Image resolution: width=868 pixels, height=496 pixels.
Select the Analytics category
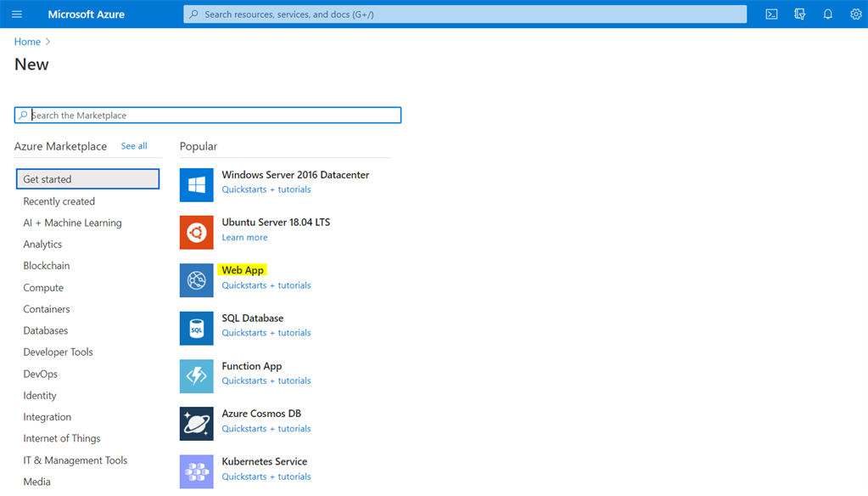pyautogui.click(x=42, y=245)
